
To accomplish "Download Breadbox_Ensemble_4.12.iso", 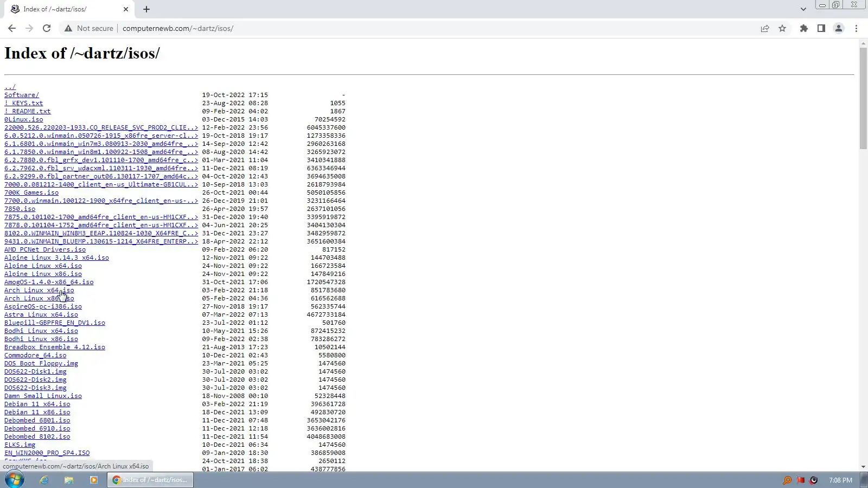I will coord(55,347).
